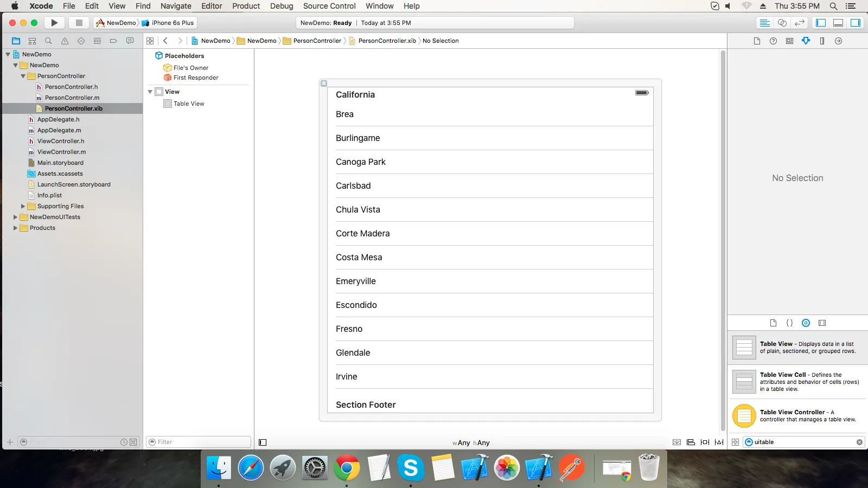
Task: Open the Product menu
Action: 246,6
